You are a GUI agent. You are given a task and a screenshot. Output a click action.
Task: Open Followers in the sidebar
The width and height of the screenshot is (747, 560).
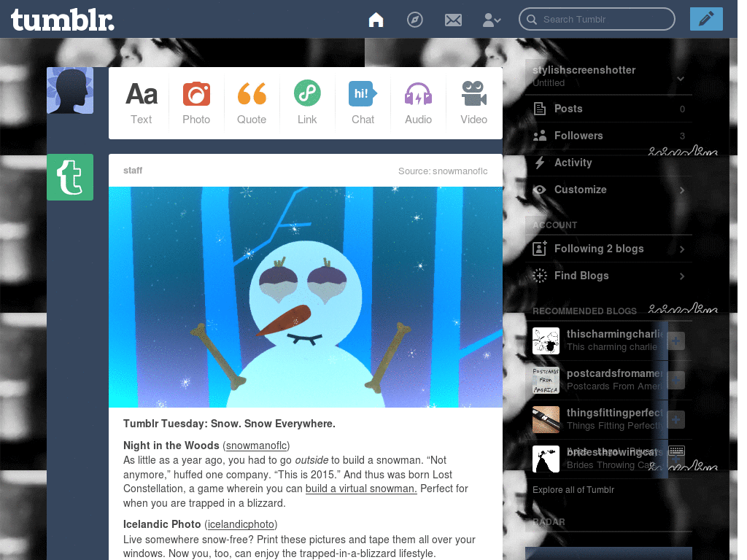[609, 136]
